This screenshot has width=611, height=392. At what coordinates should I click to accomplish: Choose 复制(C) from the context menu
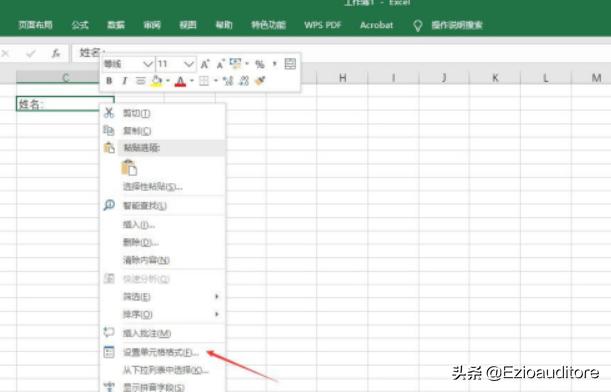[x=163, y=131]
